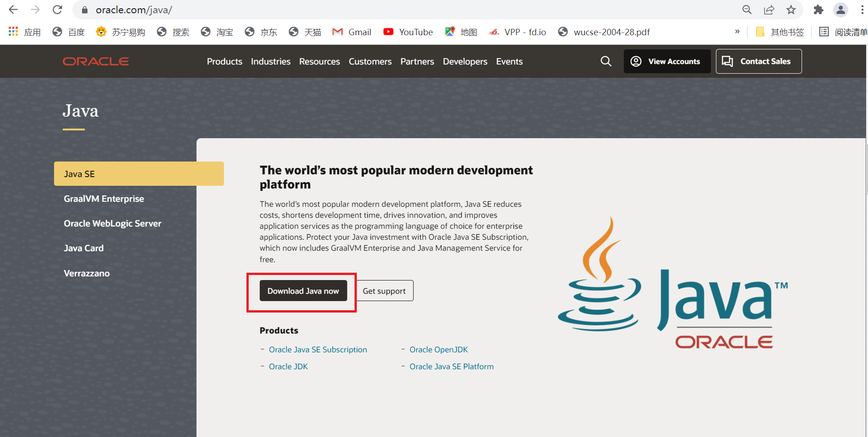
Task: Open the 阅读清单 reading list
Action: [x=843, y=32]
